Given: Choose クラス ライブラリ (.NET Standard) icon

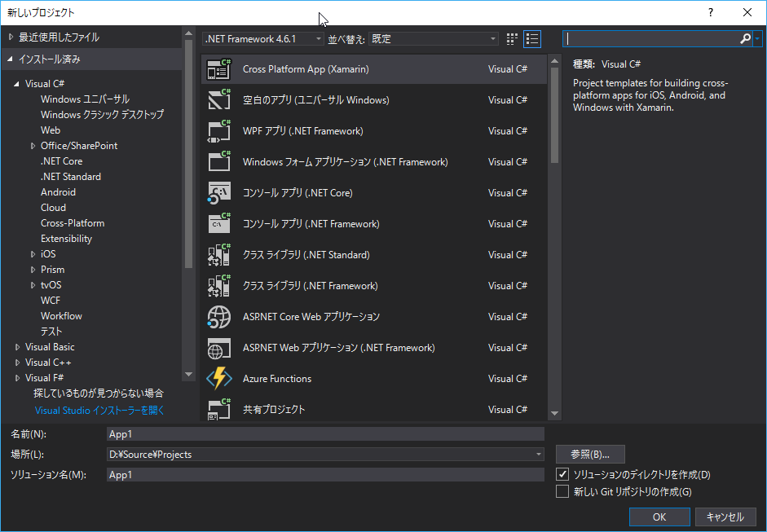Looking at the screenshot, I should [218, 255].
